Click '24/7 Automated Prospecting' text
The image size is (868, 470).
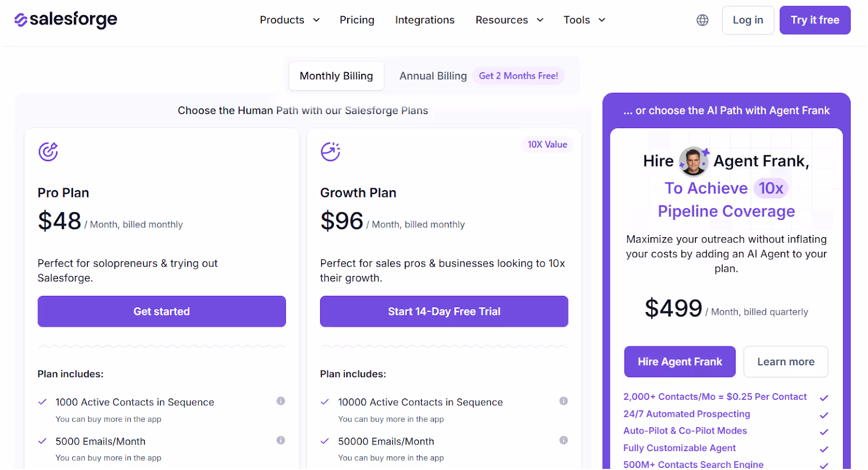pyautogui.click(x=687, y=414)
